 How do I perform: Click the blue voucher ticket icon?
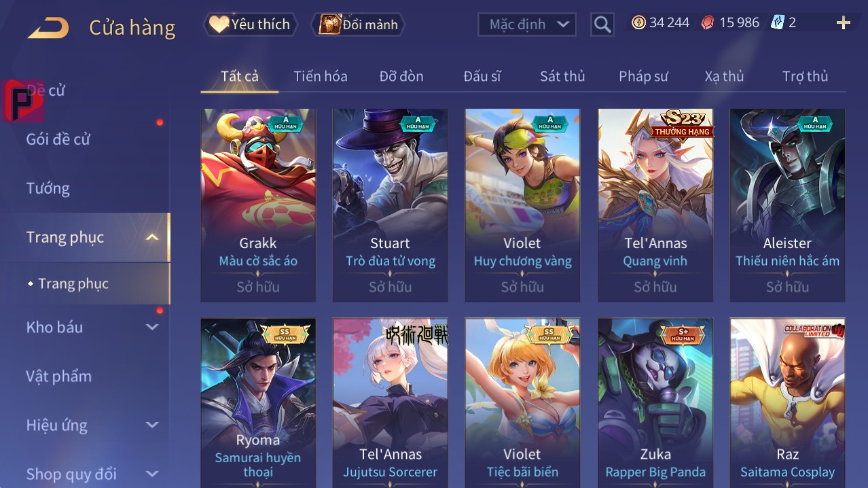coord(778,22)
